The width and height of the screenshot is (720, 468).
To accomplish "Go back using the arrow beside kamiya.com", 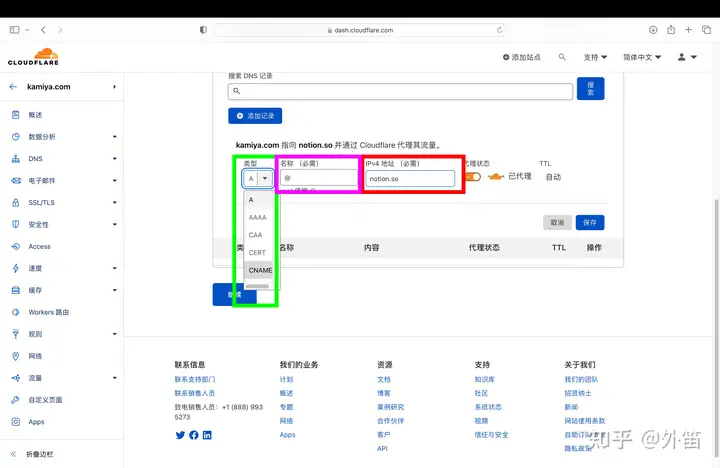I will click(13, 86).
